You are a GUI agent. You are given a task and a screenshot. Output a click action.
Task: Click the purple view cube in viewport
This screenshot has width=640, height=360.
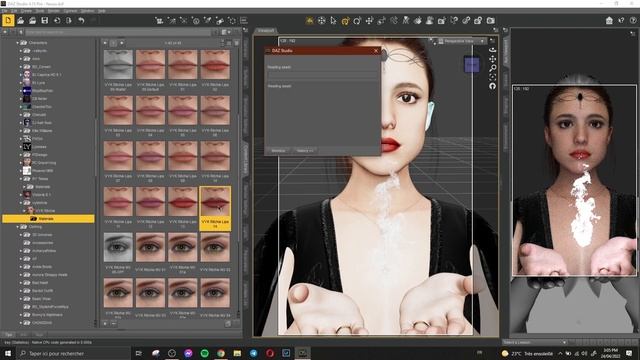tap(472, 65)
